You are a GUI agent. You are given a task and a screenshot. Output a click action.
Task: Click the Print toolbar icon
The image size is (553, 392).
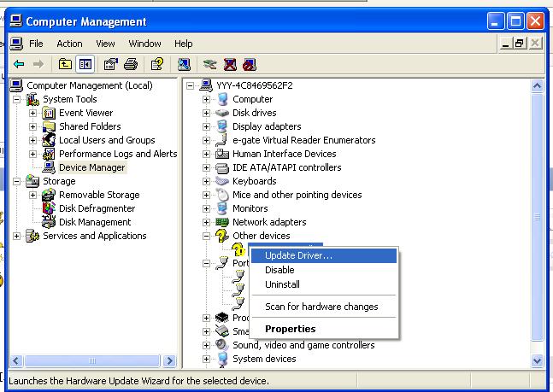(131, 64)
